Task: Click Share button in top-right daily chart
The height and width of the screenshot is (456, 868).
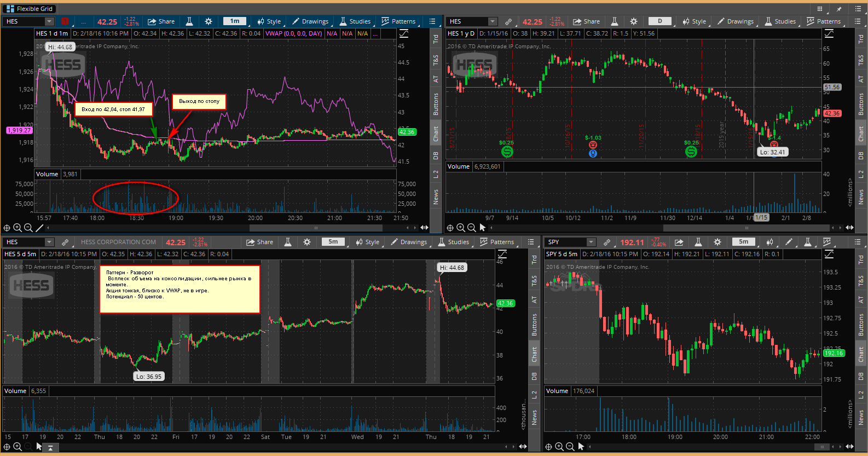Action: pos(587,21)
